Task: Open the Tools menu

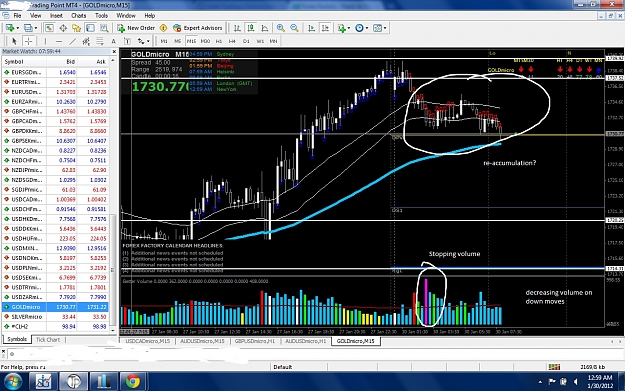Action: coord(101,16)
